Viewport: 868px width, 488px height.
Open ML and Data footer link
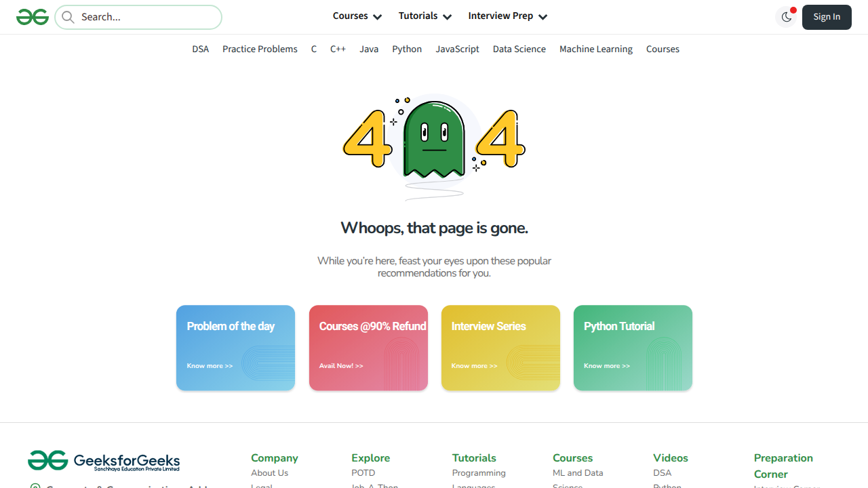pos(578,473)
